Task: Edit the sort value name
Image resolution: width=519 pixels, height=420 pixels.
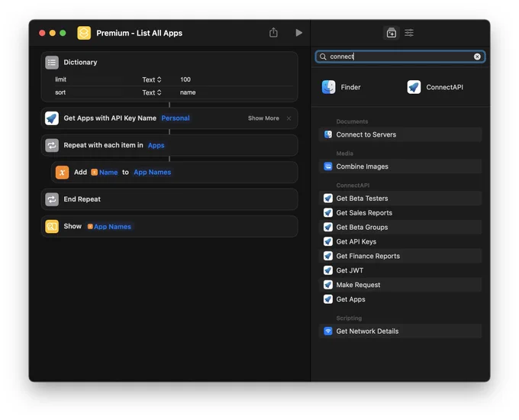Action: tap(188, 92)
